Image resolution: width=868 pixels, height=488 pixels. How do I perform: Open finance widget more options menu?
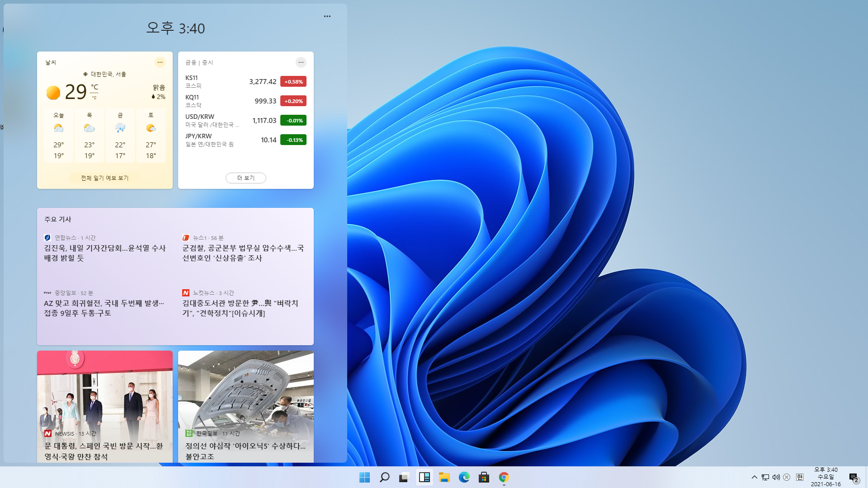point(301,62)
